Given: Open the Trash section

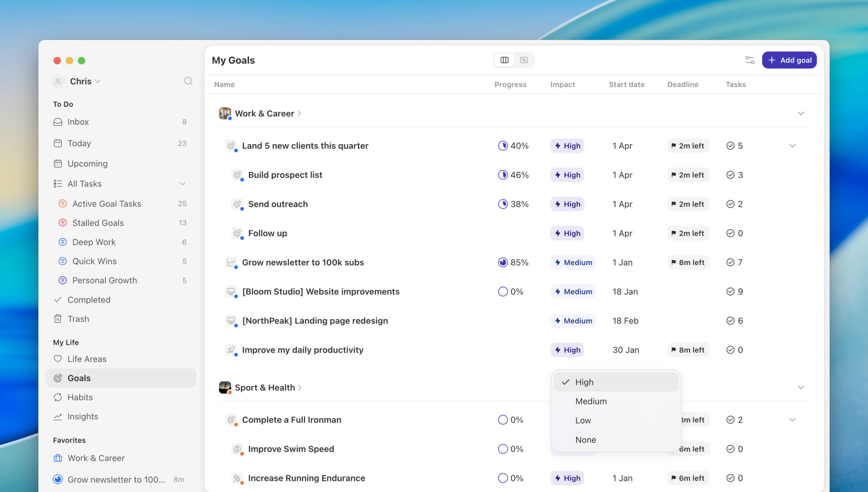Looking at the screenshot, I should click(78, 319).
